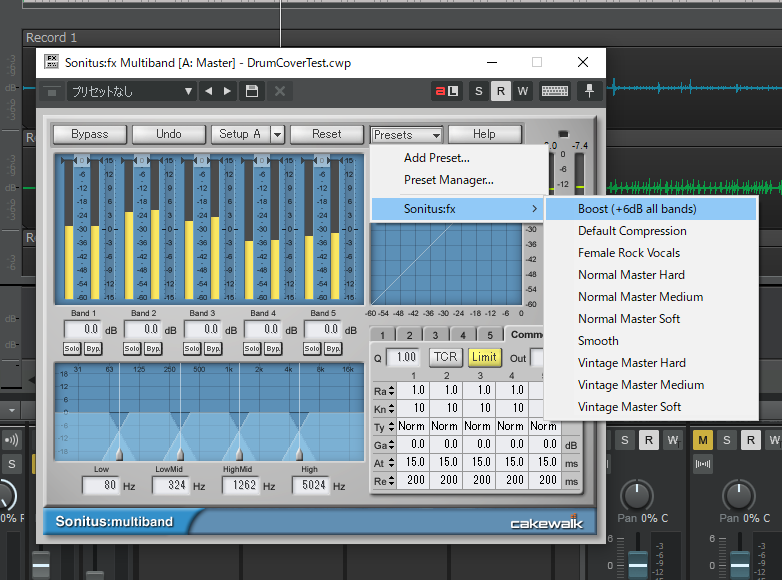Bypass Band 1

coord(93,349)
